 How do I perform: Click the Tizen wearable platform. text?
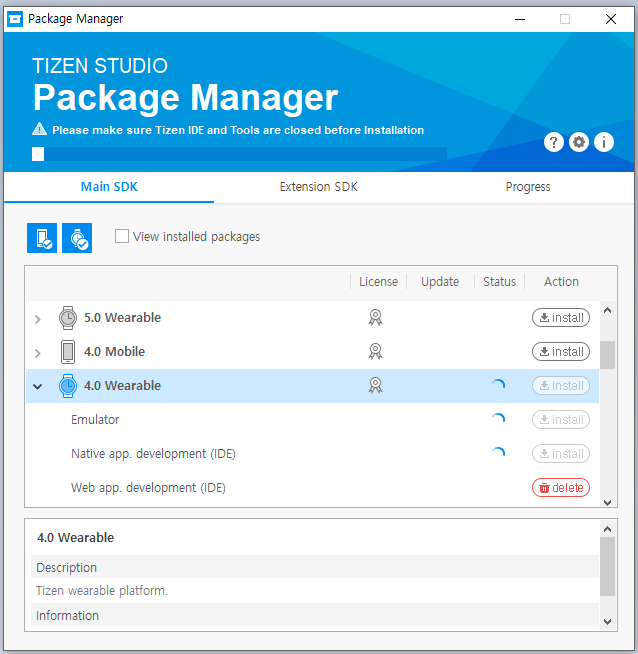coord(102,591)
